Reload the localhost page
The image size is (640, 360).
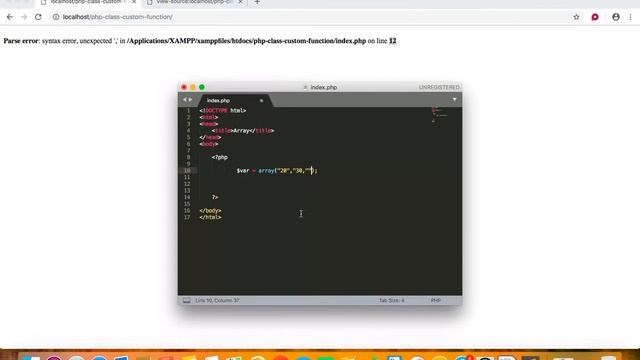[x=38, y=17]
